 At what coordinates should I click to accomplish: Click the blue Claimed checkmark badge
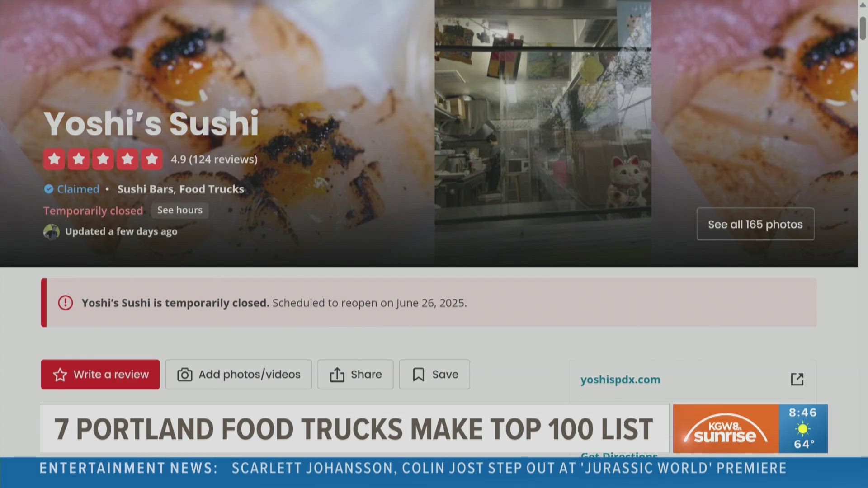[49, 189]
